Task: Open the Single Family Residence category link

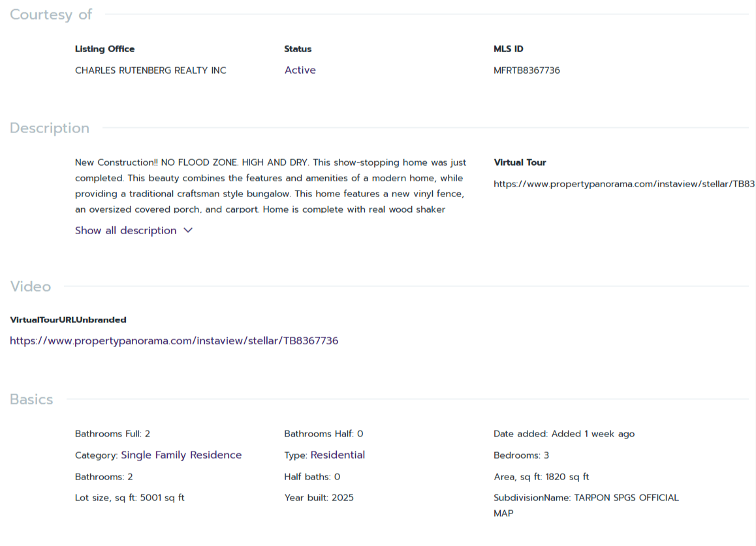Action: [181, 455]
